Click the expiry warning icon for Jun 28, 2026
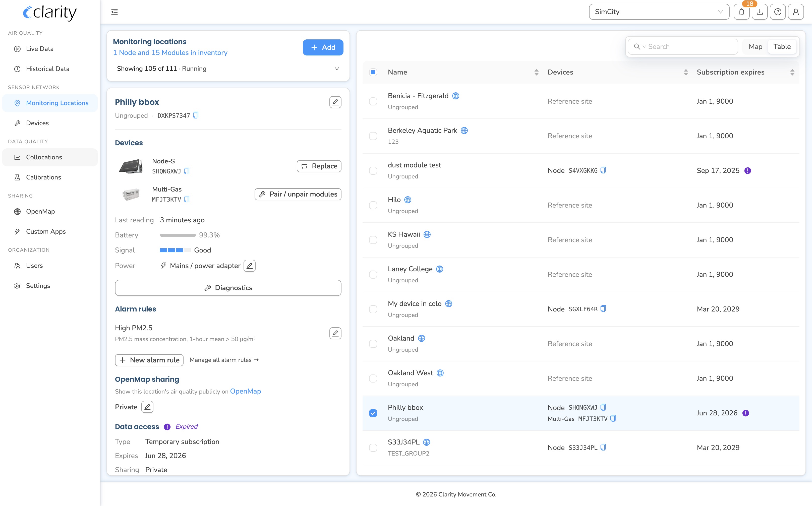 click(746, 413)
